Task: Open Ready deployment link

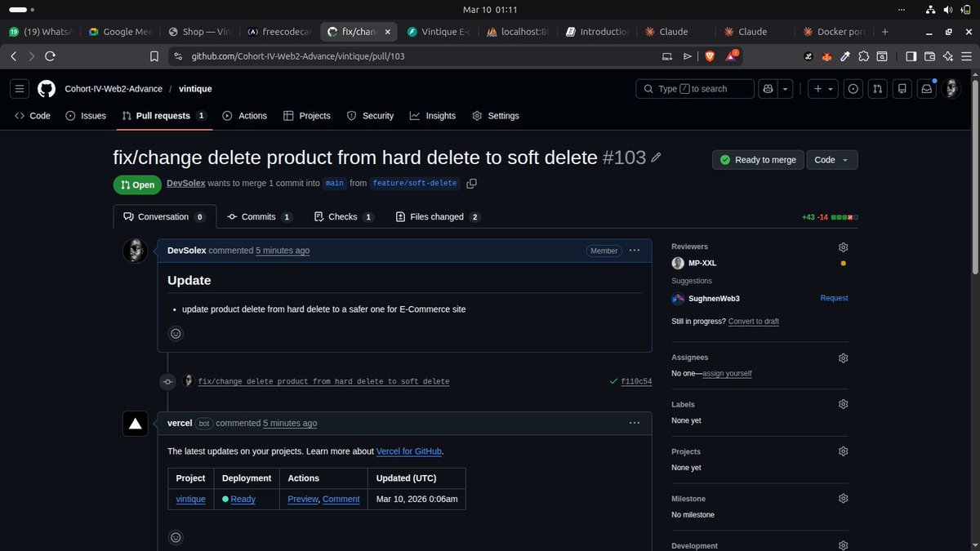Action: tap(243, 499)
